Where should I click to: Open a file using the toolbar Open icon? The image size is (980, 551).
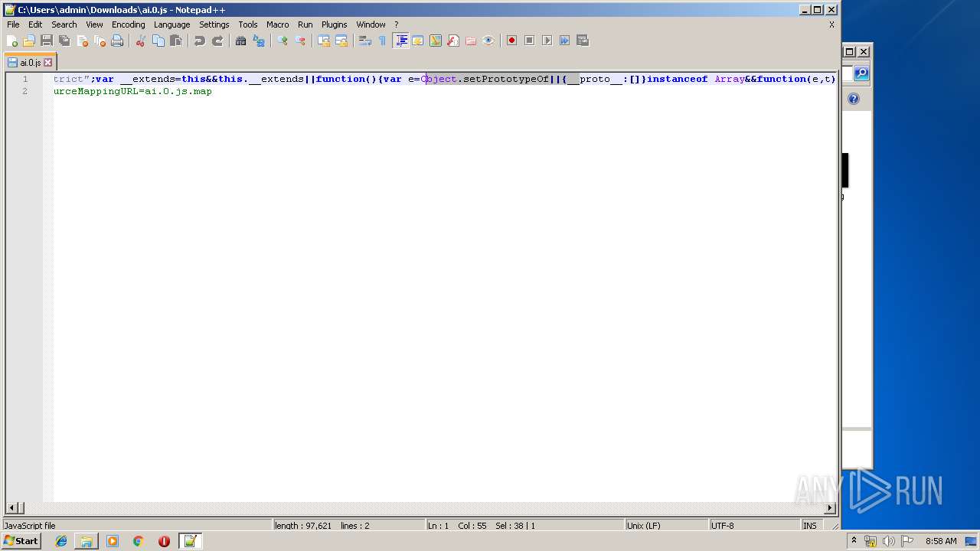[29, 41]
